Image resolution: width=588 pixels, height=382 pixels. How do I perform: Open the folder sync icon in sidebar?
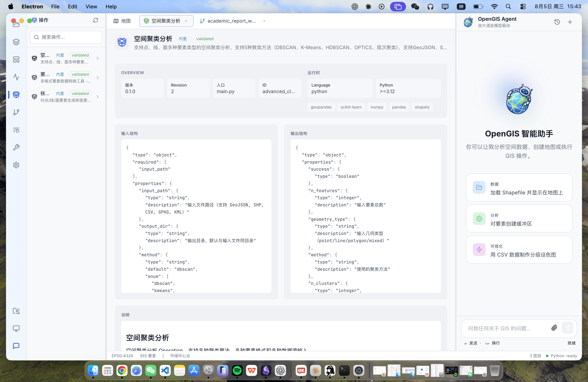point(16,311)
